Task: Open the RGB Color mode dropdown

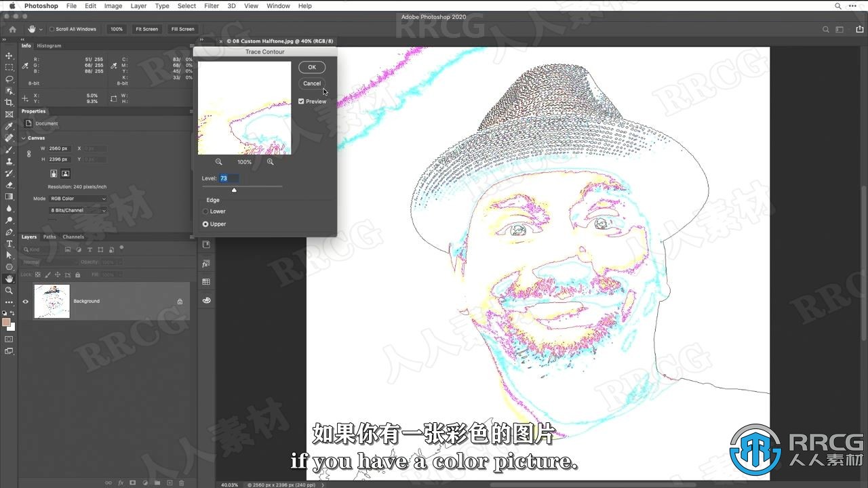Action: click(x=78, y=199)
